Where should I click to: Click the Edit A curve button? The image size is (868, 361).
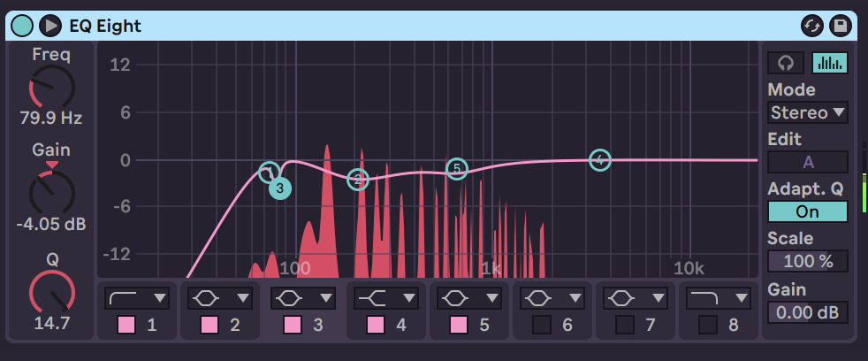point(808,162)
